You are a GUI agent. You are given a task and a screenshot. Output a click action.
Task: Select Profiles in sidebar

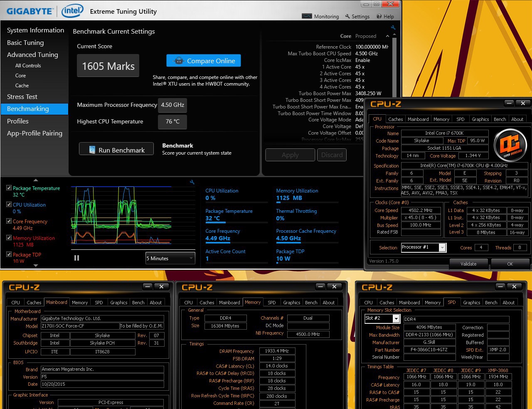(x=18, y=121)
